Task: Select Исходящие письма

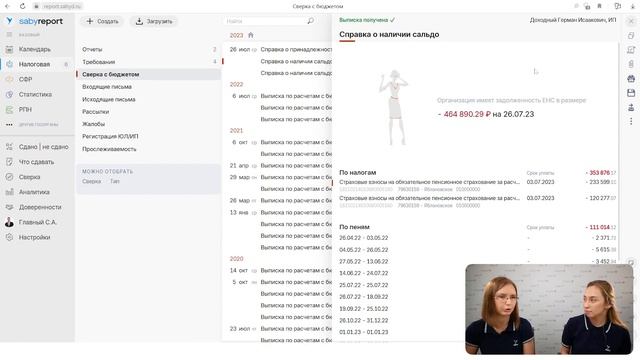Action: [x=109, y=100]
